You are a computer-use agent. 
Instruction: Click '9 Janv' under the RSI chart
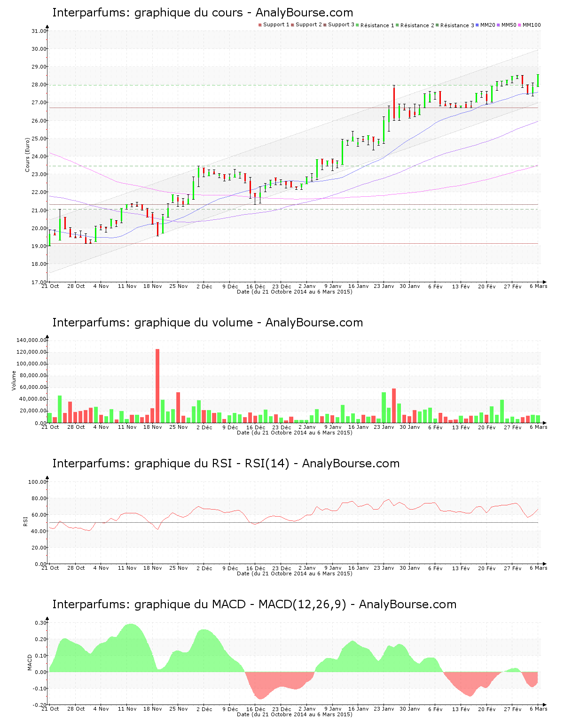(333, 568)
